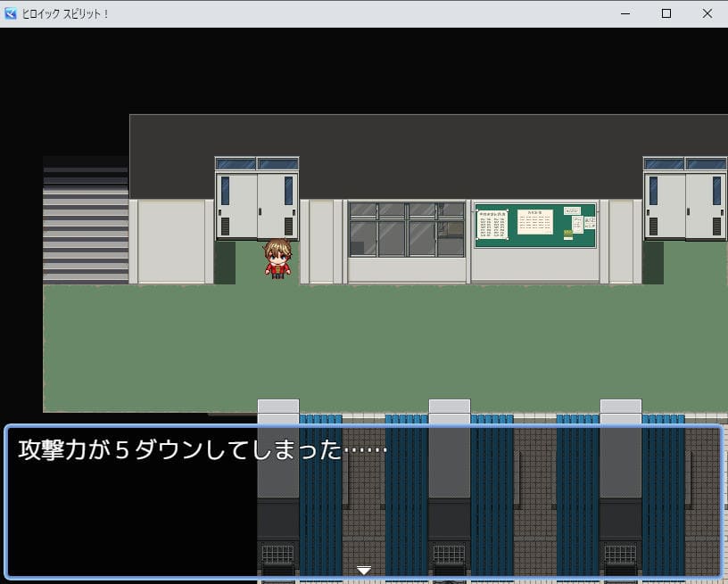728x584 pixels.
Task: Click the middle white pillar top
Action: tap(449, 407)
